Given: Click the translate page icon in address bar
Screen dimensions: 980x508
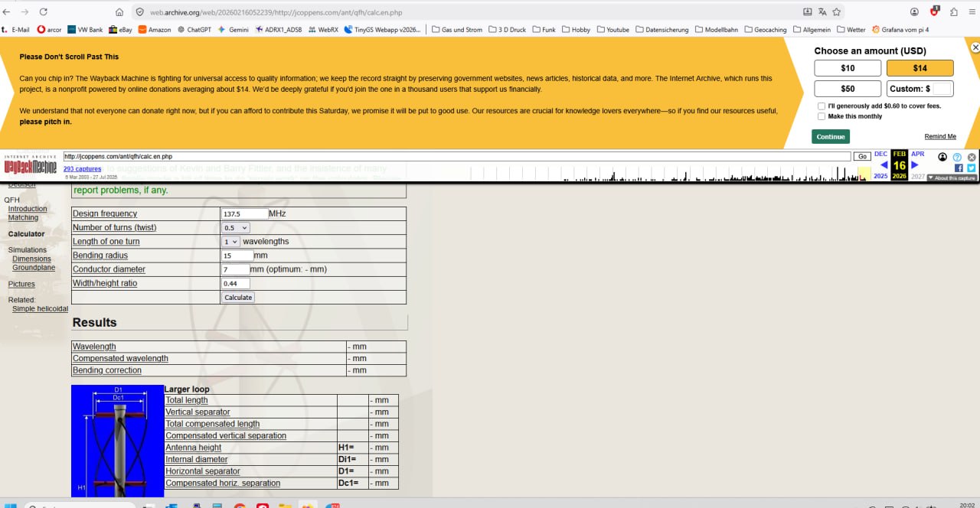Looking at the screenshot, I should (x=822, y=12).
